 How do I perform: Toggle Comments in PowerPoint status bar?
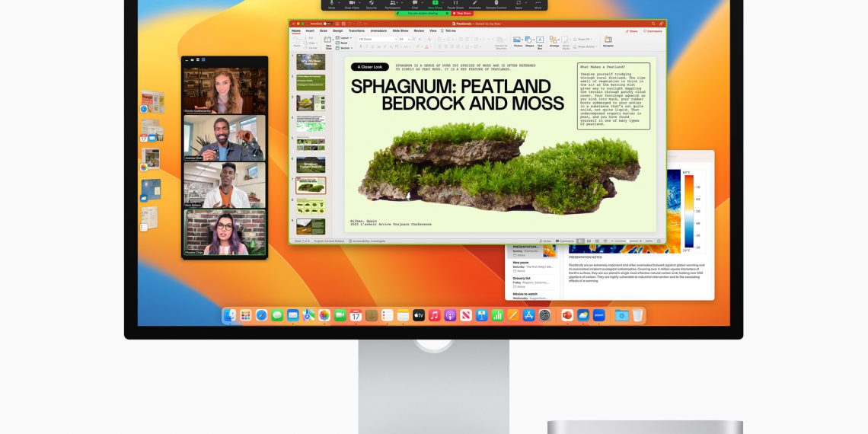pos(565,241)
